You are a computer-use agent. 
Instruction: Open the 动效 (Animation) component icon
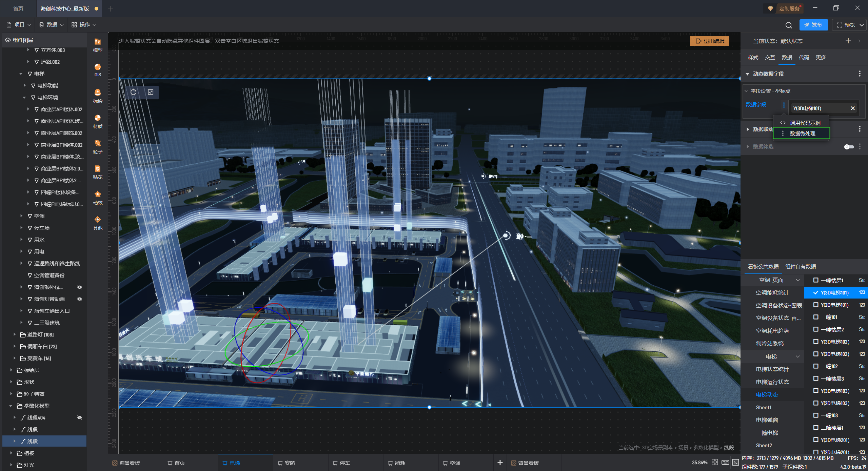point(98,197)
